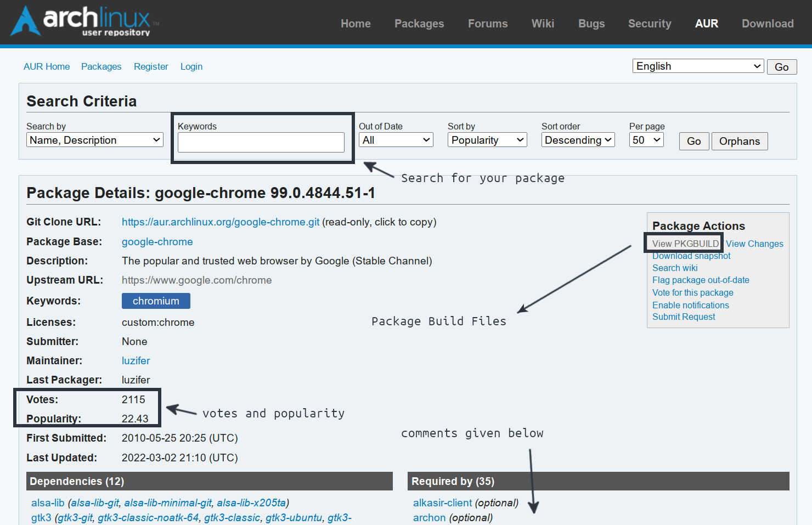The width and height of the screenshot is (812, 525).
Task: Copy the Git Clone URL link
Action: (x=221, y=222)
